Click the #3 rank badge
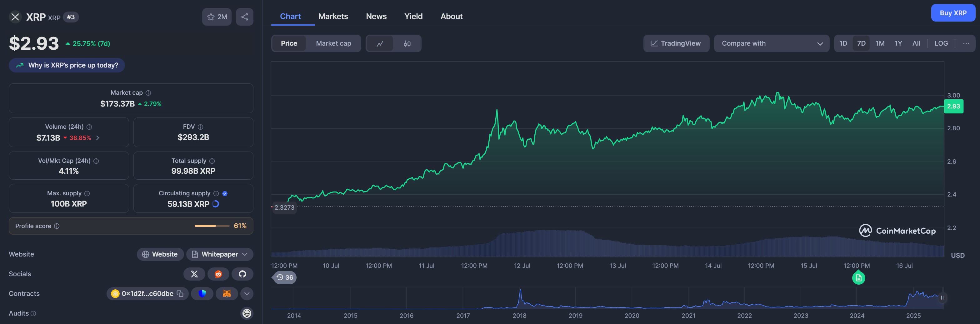 [x=71, y=17]
